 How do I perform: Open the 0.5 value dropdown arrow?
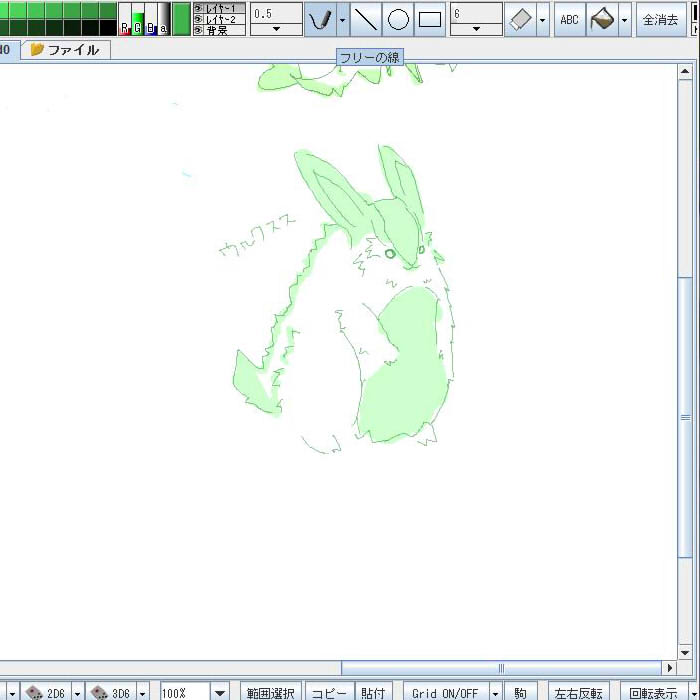[276, 29]
